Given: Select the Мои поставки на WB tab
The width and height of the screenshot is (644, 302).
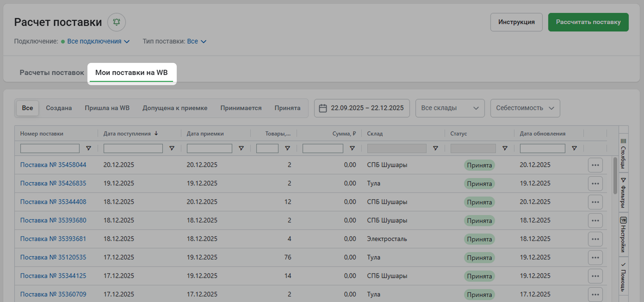Looking at the screenshot, I should click(131, 73).
